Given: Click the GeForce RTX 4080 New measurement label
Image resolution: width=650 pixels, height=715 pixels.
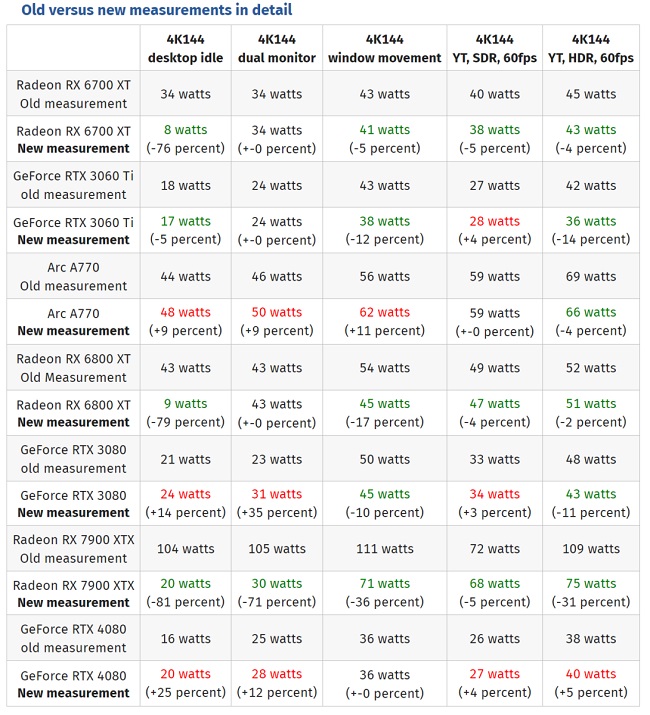Looking at the screenshot, I should click(x=73, y=685).
